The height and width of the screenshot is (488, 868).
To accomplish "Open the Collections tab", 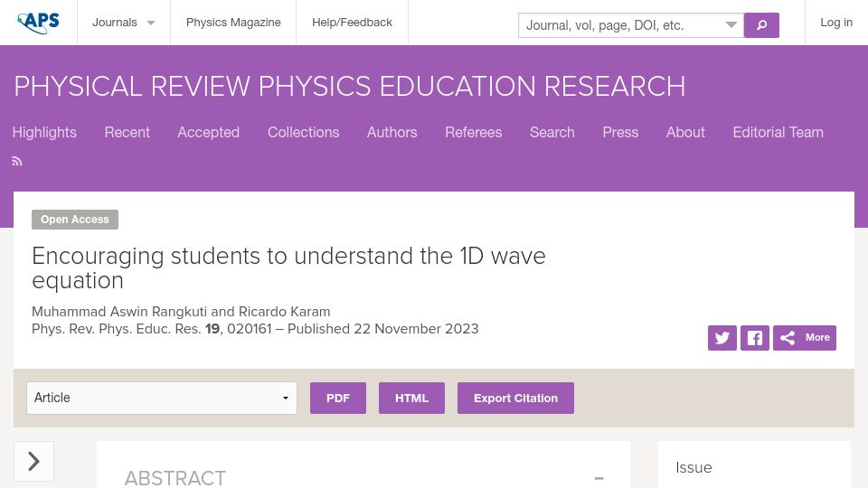I will pyautogui.click(x=303, y=132).
